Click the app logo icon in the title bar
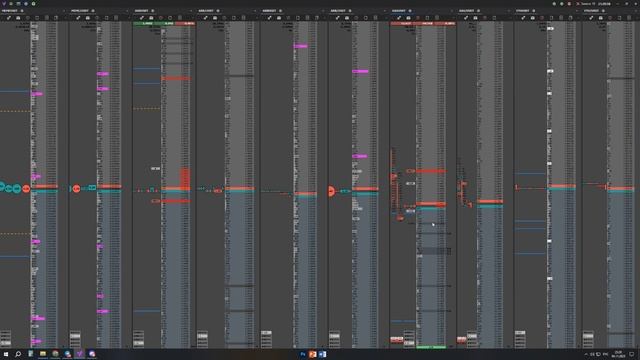This screenshot has height=360, width=640. [4, 3]
